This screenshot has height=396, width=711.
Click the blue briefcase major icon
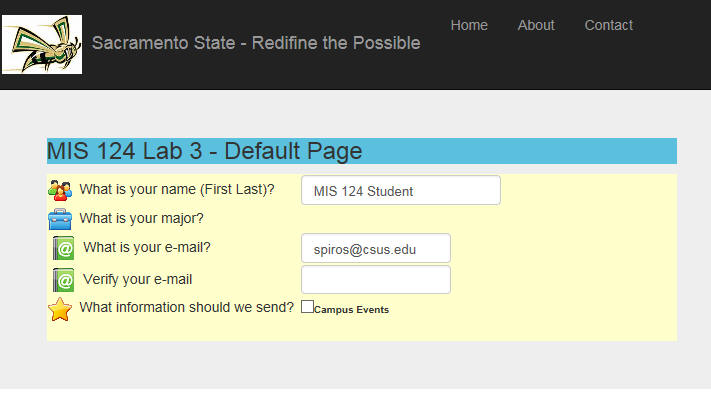click(60, 219)
